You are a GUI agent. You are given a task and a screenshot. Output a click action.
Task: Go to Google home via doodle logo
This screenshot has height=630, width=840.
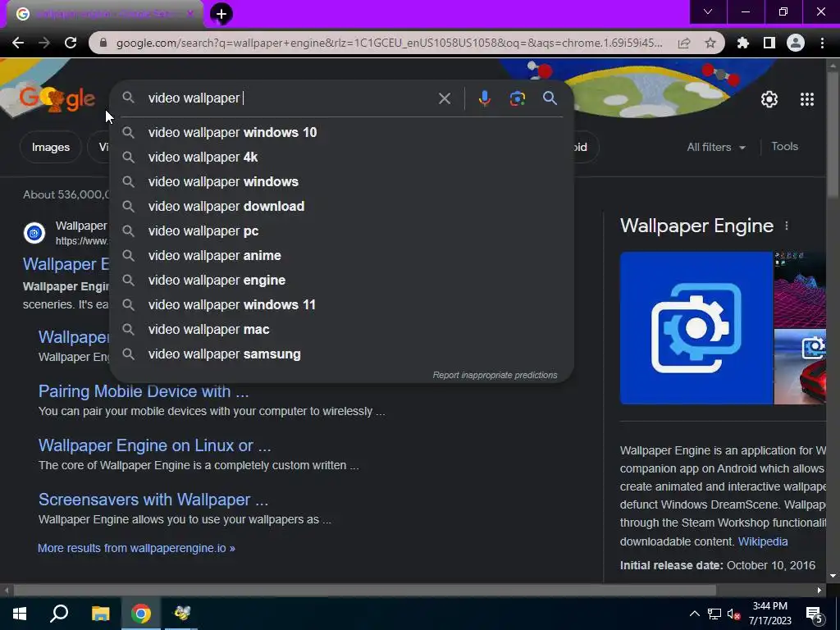coord(57,98)
